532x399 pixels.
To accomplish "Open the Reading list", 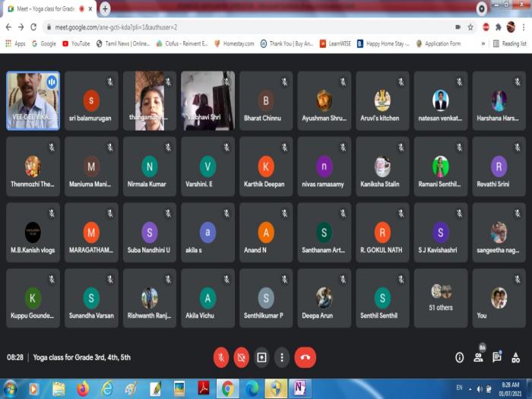I will (x=510, y=43).
